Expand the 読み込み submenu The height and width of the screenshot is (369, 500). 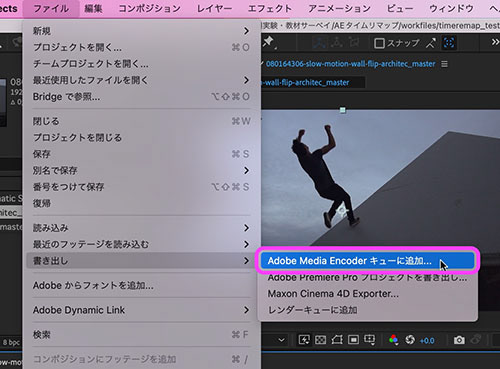coord(246,228)
